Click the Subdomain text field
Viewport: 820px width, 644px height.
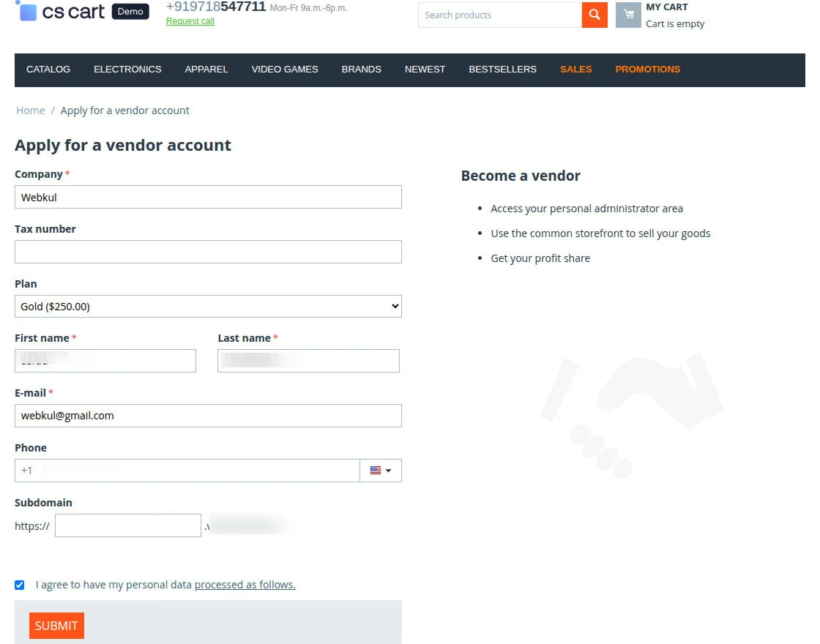(127, 525)
